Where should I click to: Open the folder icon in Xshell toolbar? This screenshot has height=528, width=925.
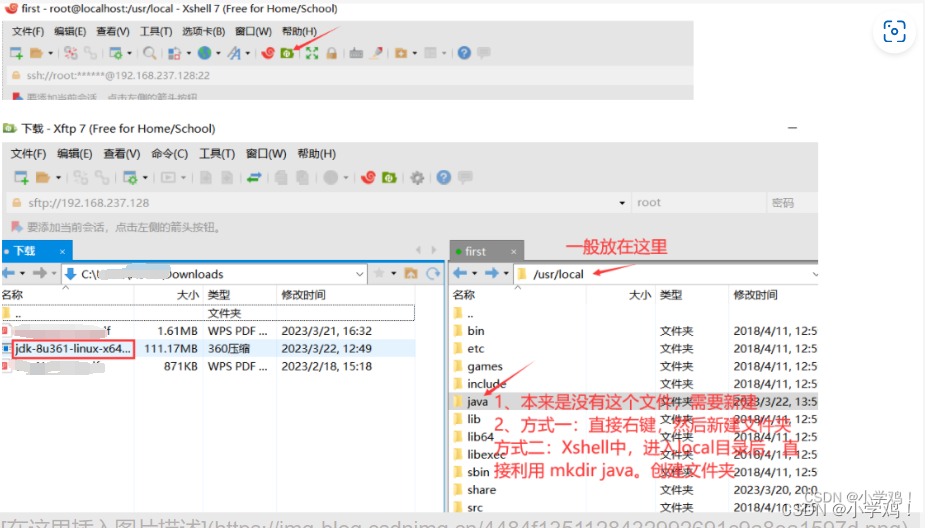coord(37,53)
